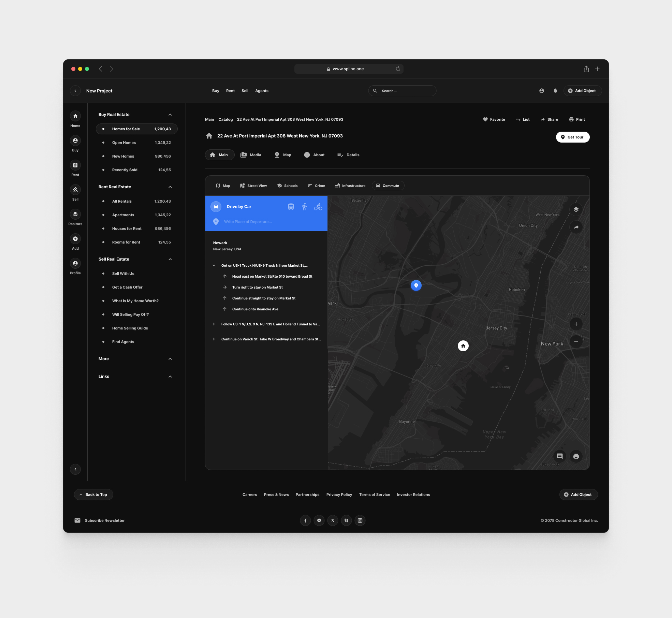The height and width of the screenshot is (618, 672).
Task: Switch commute mode to walking
Action: tap(305, 207)
